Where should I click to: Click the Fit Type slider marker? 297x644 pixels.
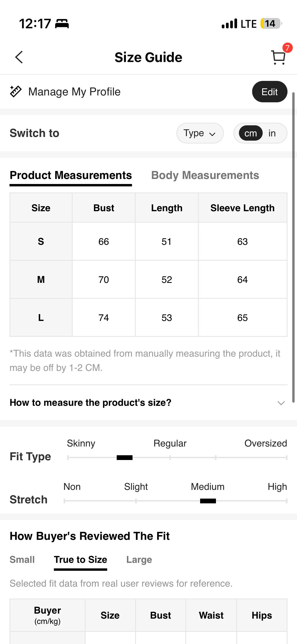125,458
